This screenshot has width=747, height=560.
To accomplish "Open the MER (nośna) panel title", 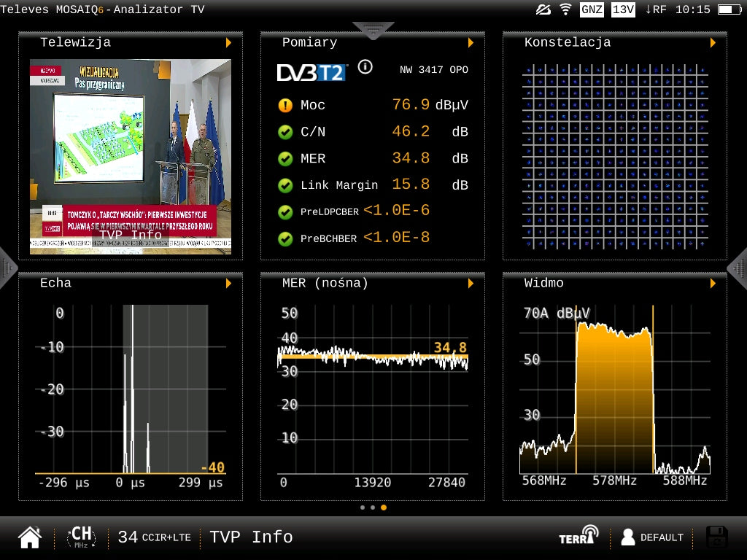I will coord(325,283).
